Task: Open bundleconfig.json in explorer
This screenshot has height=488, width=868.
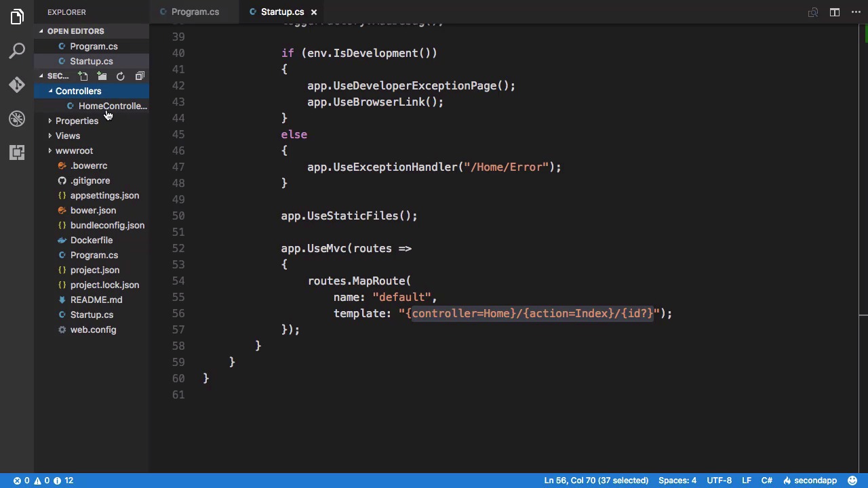Action: (91, 225)
